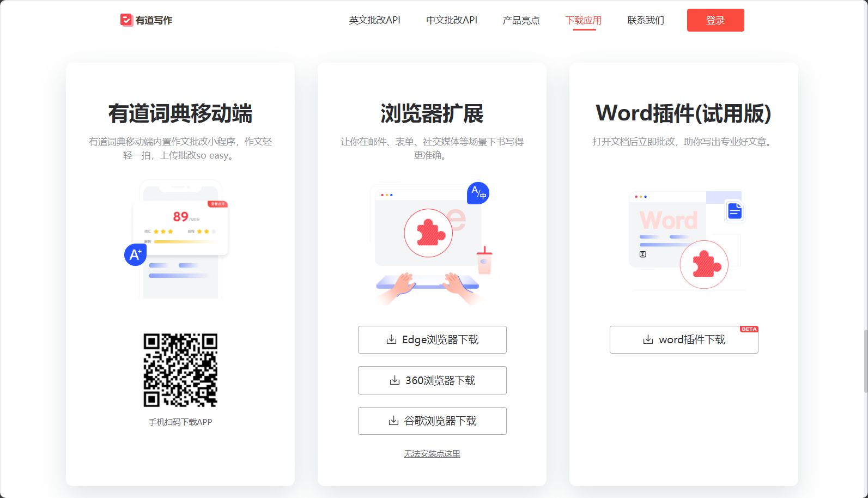Click the page vertical scrollbar thumb
This screenshot has height=498, width=868.
pos(866,361)
